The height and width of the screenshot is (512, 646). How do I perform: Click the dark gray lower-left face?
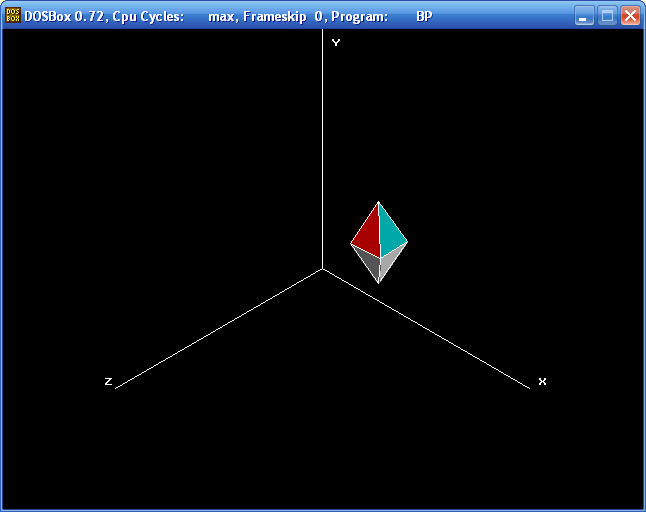(x=368, y=262)
